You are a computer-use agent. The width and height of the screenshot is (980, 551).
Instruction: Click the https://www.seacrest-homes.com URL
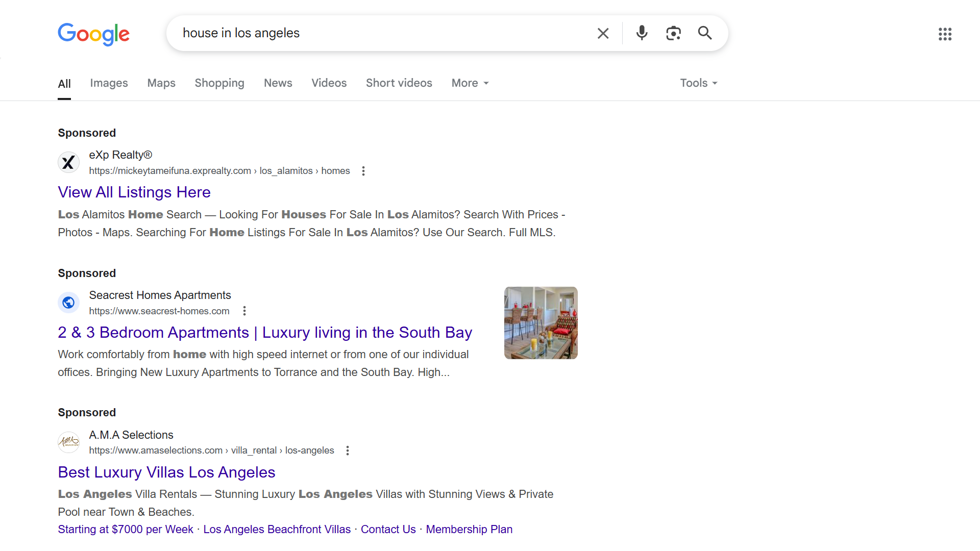tap(159, 311)
